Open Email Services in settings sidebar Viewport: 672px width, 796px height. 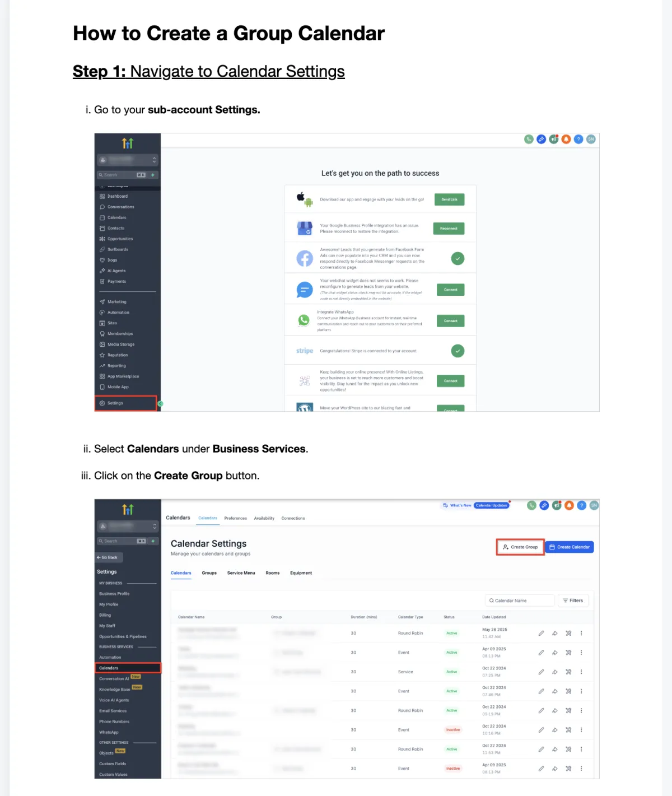click(113, 711)
